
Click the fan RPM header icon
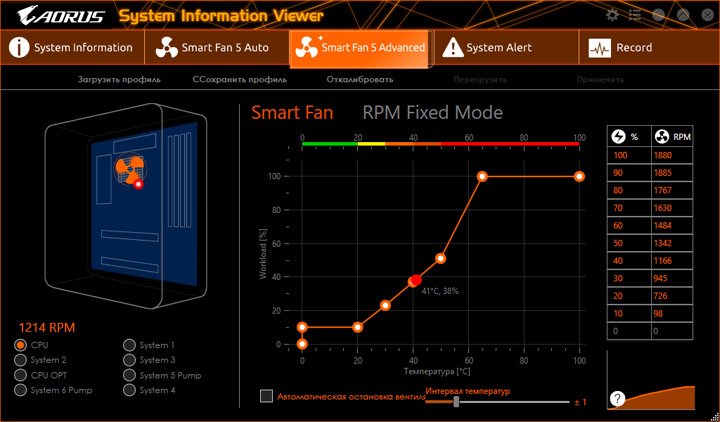tap(662, 136)
